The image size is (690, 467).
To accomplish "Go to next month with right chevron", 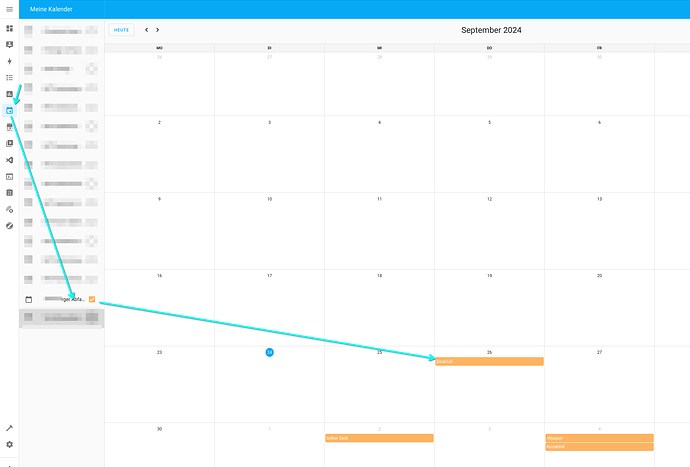I will click(x=157, y=30).
